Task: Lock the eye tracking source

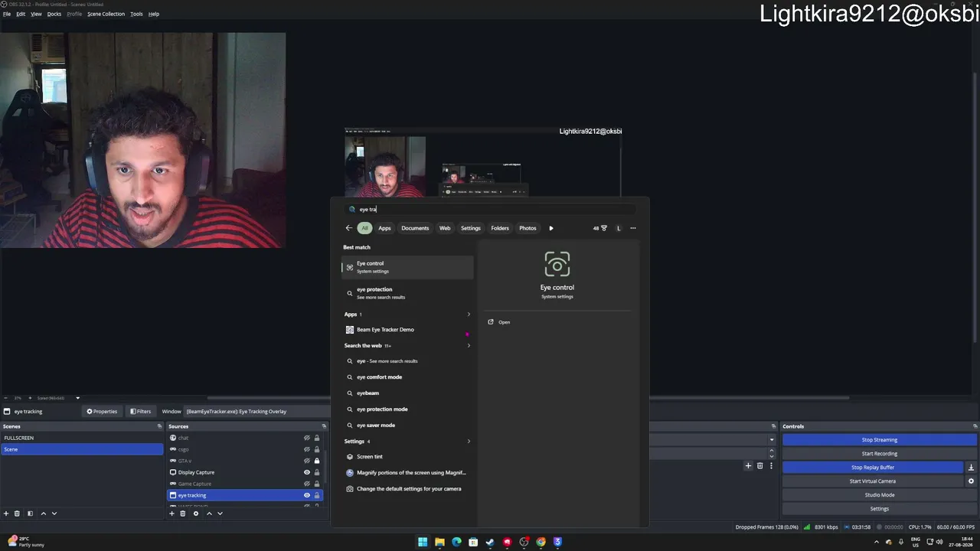Action: coord(317,495)
